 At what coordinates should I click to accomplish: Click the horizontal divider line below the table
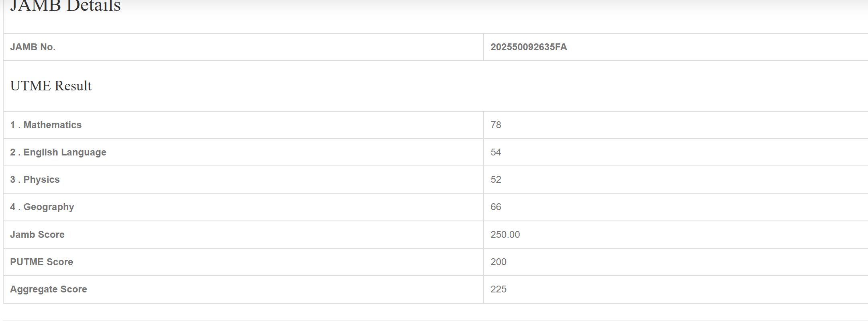(434, 320)
